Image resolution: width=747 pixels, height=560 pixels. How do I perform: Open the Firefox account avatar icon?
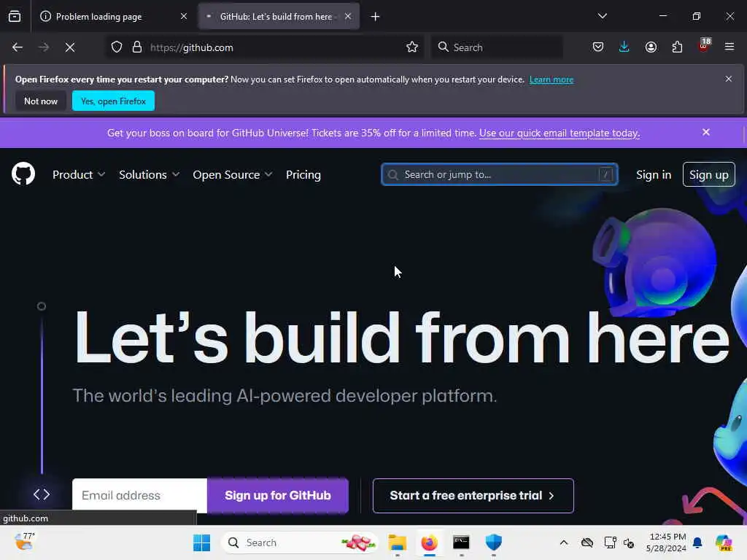coord(651,47)
